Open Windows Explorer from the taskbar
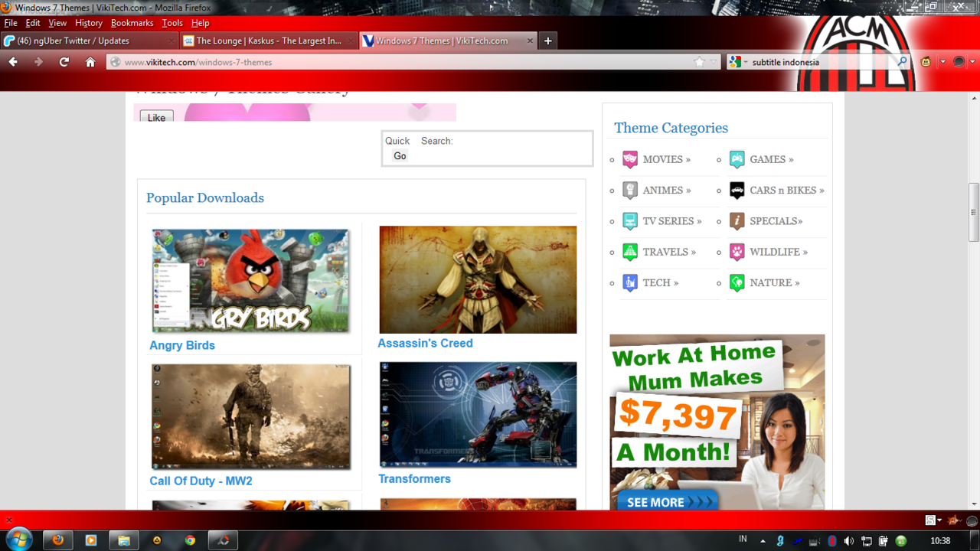This screenshot has width=980, height=551. point(123,540)
